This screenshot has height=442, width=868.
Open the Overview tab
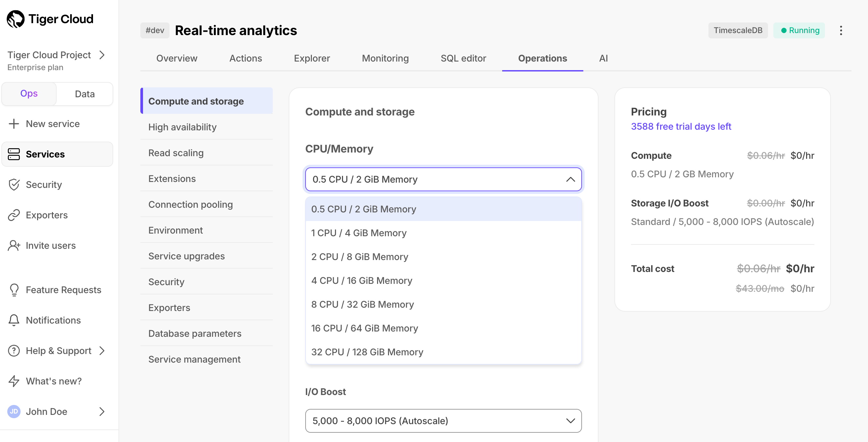[176, 59]
